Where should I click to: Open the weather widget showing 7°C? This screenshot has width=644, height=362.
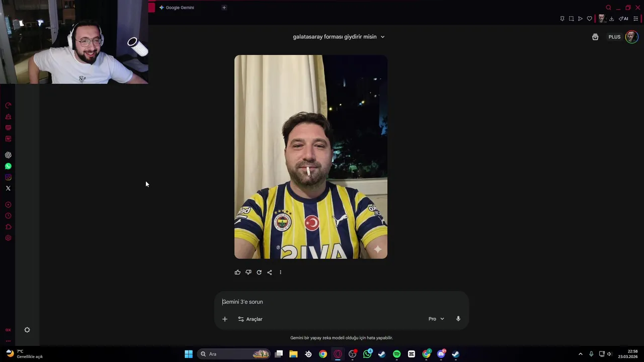tap(24, 354)
